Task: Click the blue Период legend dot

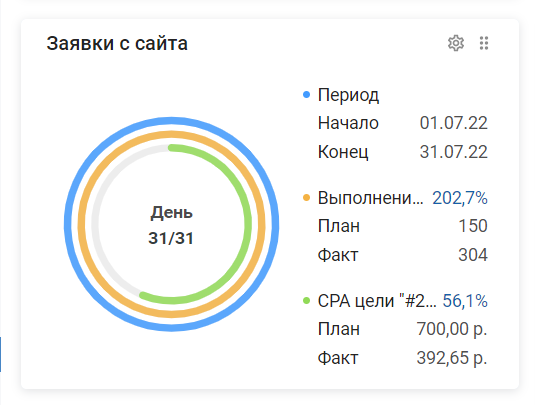Action: click(x=306, y=95)
